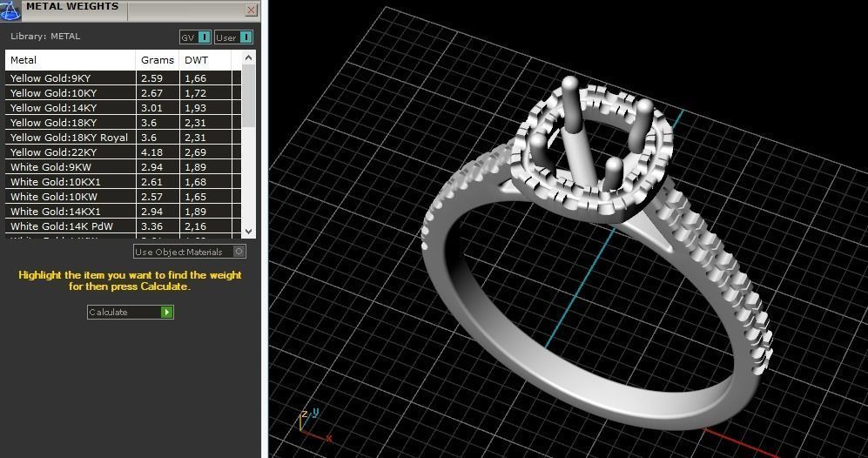Click the green play arrow on Calculate
Image resolution: width=868 pixels, height=458 pixels.
click(166, 312)
